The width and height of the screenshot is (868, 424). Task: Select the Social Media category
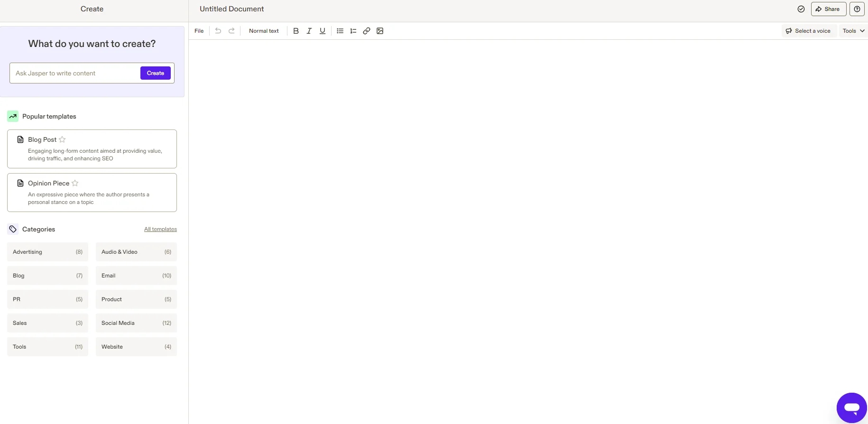click(x=136, y=323)
